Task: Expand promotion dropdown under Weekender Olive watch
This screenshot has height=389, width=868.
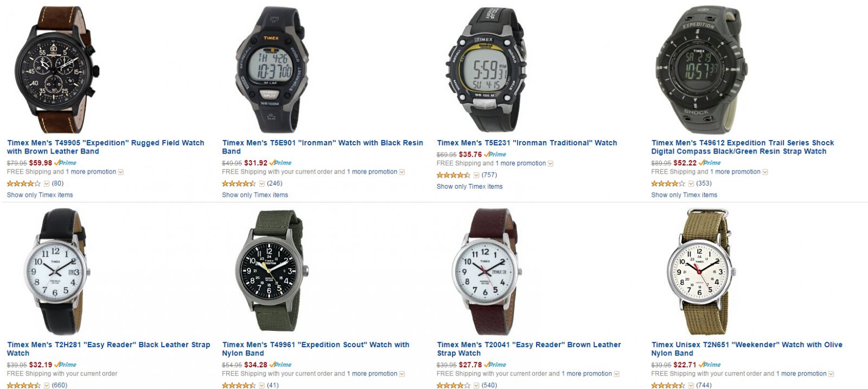Action: pos(831,374)
